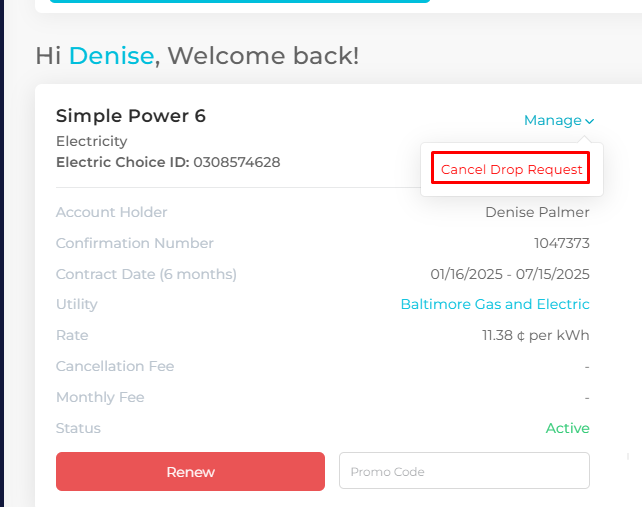Image resolution: width=642 pixels, height=507 pixels.
Task: Click the Monthly Fee label
Action: click(x=100, y=397)
